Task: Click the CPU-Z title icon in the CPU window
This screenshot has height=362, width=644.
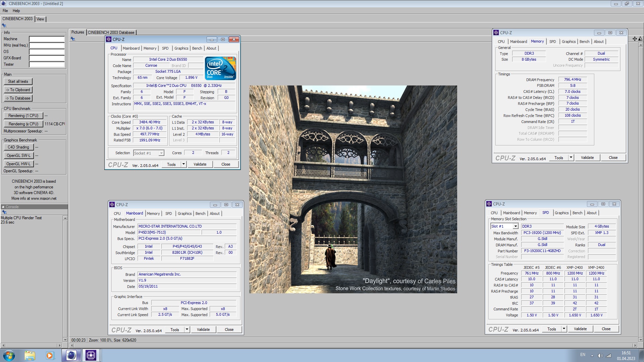Action: [109, 39]
